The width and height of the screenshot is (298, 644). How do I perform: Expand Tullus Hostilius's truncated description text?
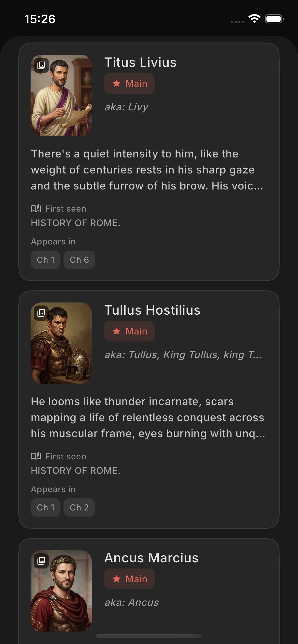[148, 418]
